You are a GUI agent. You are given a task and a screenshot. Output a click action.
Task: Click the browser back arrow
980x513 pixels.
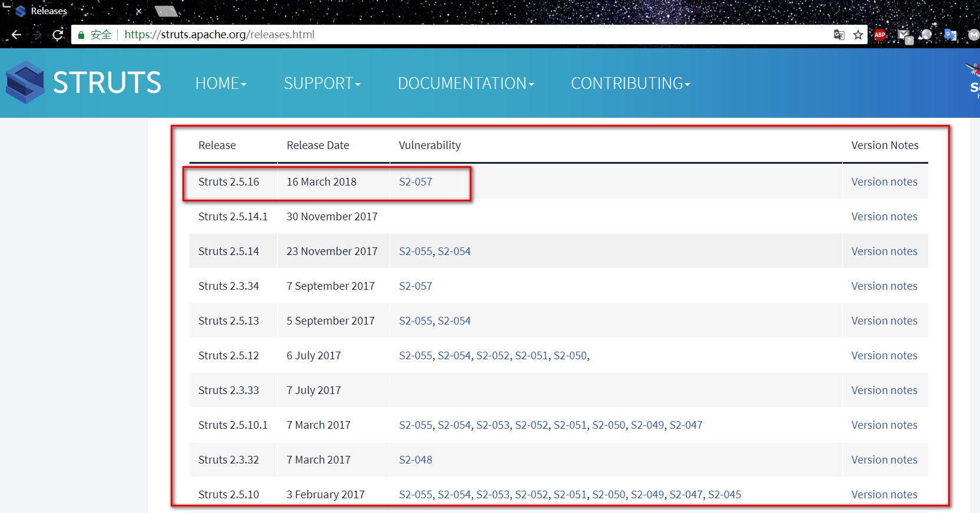(x=16, y=35)
